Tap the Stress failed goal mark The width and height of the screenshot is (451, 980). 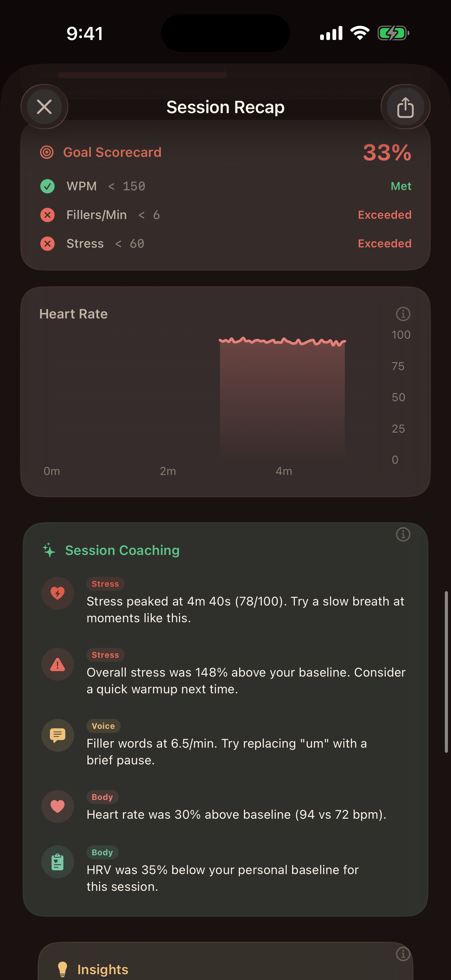tap(47, 244)
